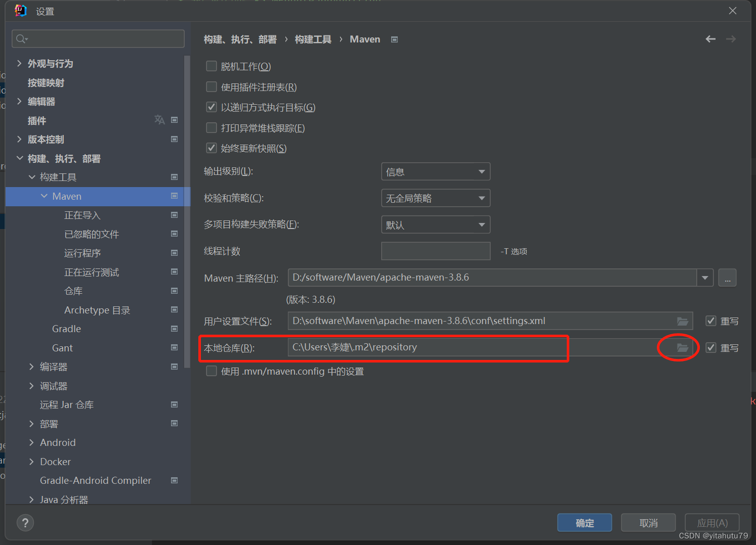
Task: Click project settings icon on Gradle row
Action: (175, 329)
